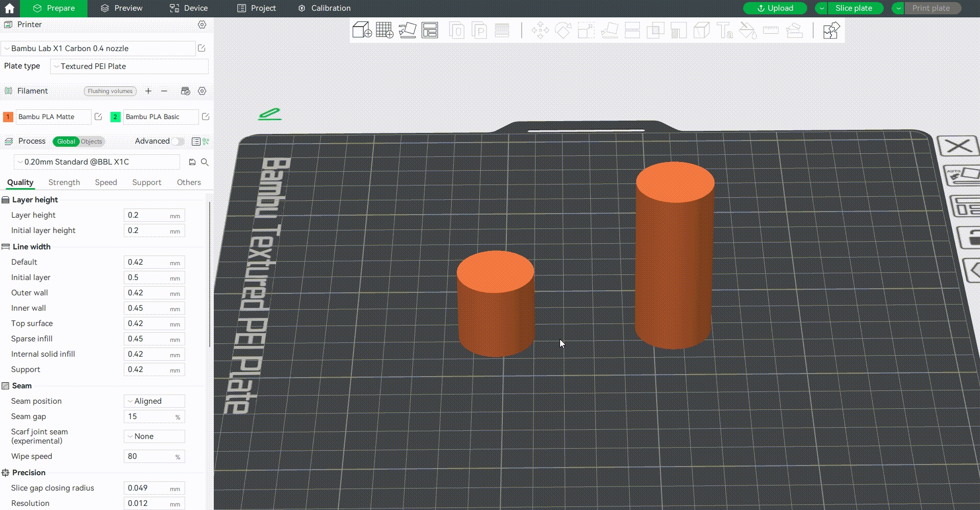
Task: Open the Assembly view icon
Action: pyautogui.click(x=831, y=30)
